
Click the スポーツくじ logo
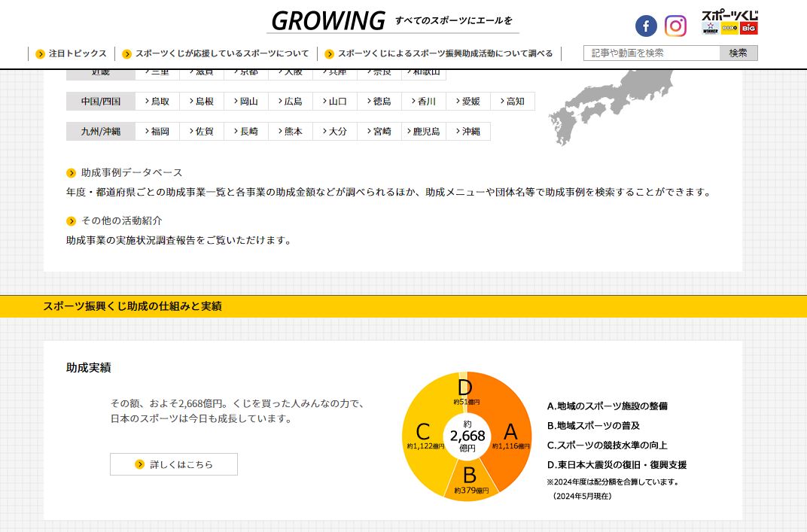pos(729,23)
